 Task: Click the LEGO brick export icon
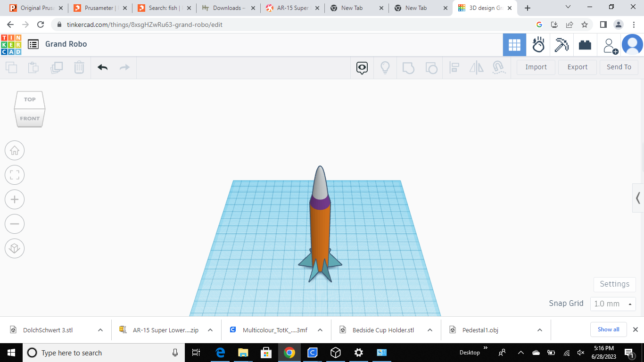[x=585, y=44]
